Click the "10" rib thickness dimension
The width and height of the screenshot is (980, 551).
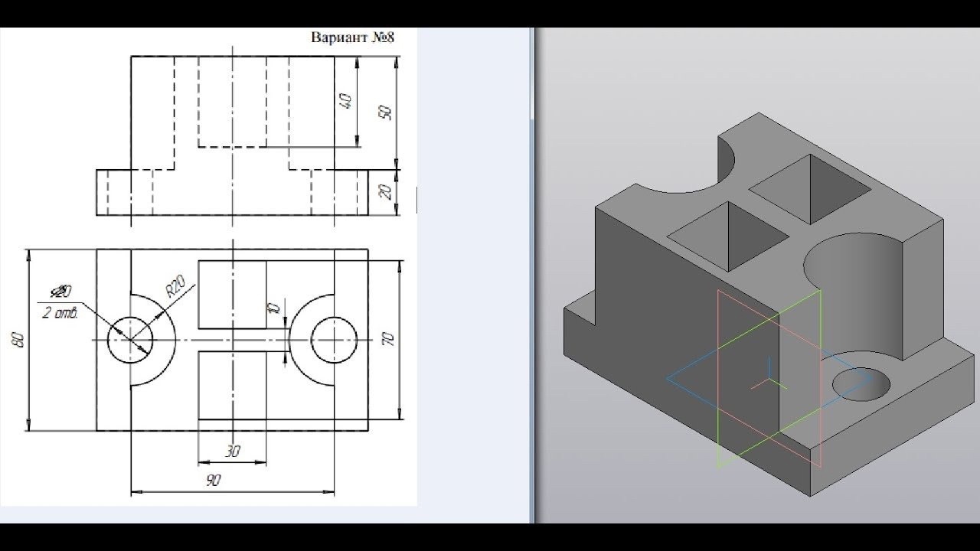point(276,308)
